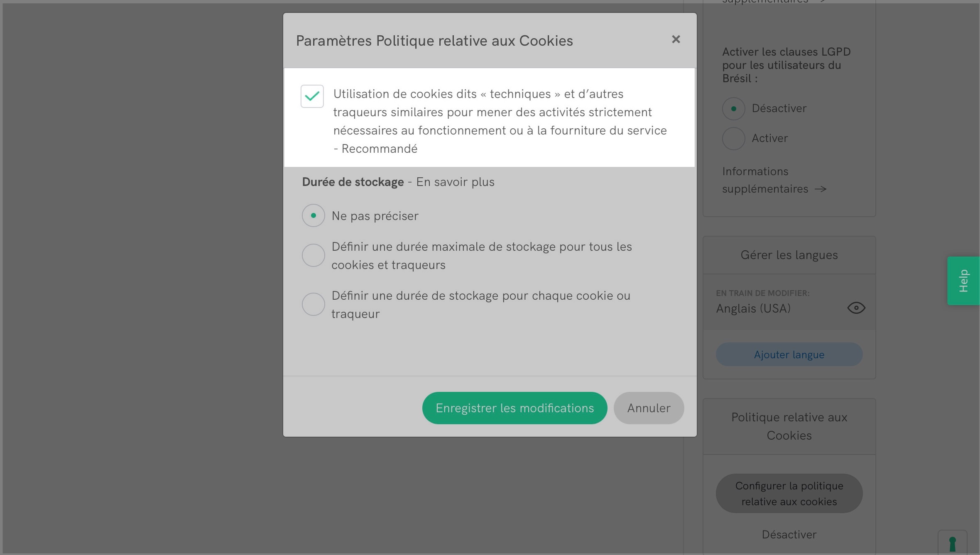Screen dimensions: 980x555
Task: Click 'Configurer la politique relative aux cookies'
Action: coord(789,494)
